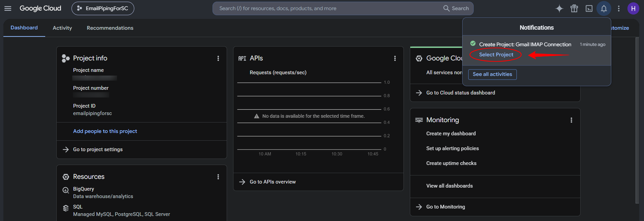Click the API header icon
Image resolution: width=644 pixels, height=221 pixels.
pyautogui.click(x=242, y=58)
